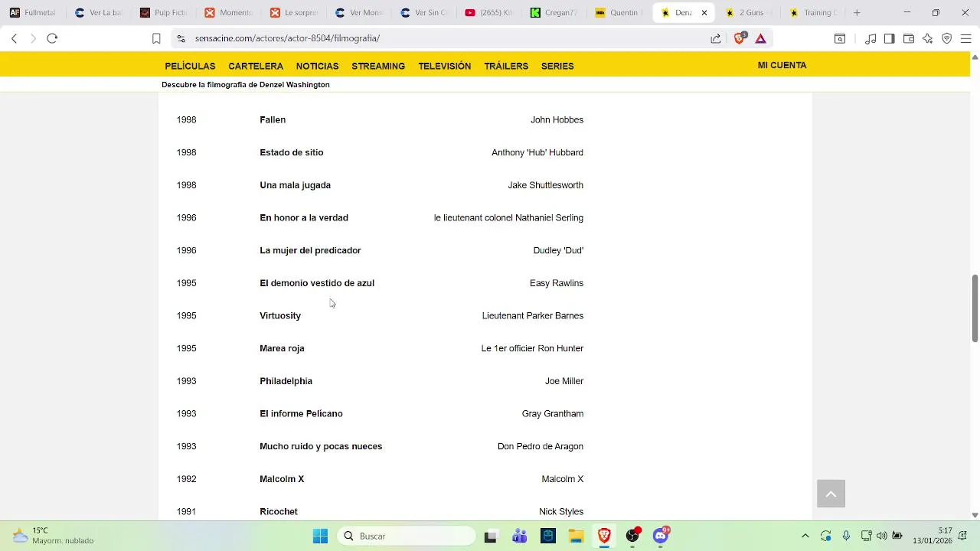The image size is (980, 551).
Task: Open NOTICIAS section
Action: click(317, 66)
